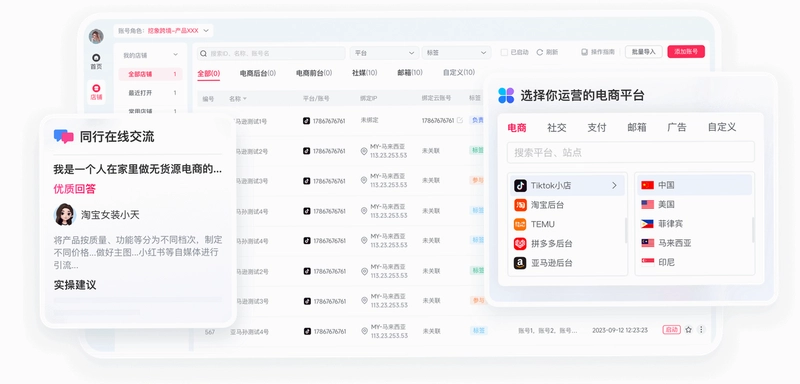Select the 亚马逊后台 Amazon icon
The image size is (800, 384).
520,263
